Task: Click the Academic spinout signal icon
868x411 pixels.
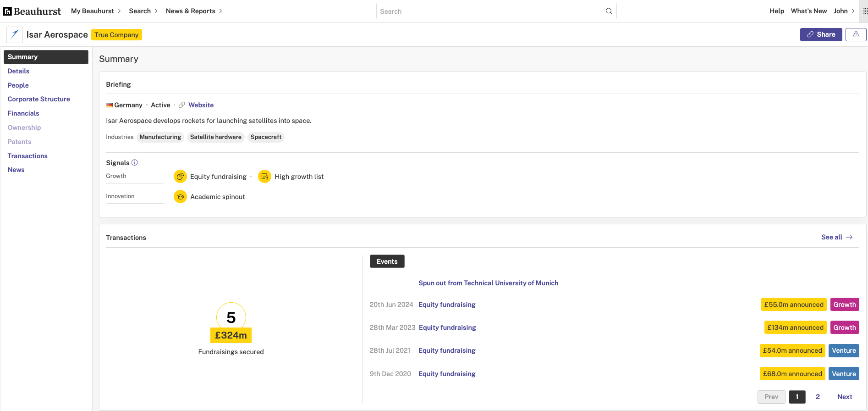Action: tap(180, 197)
